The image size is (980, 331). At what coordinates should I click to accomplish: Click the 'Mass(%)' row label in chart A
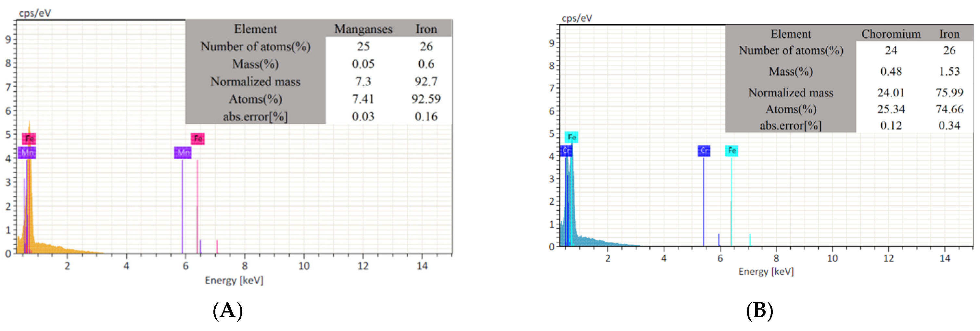pos(255,64)
